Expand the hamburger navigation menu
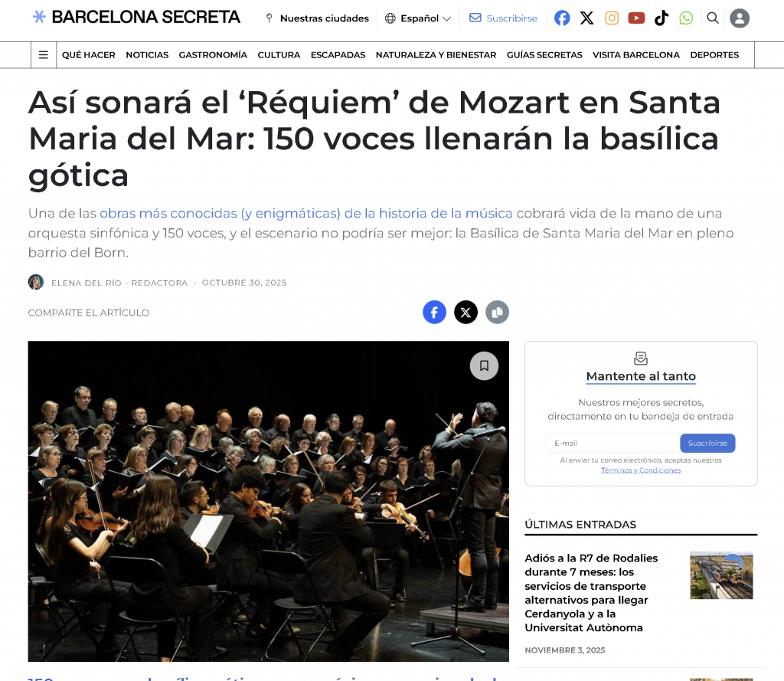Viewport: 784px width, 681px height. (x=44, y=55)
